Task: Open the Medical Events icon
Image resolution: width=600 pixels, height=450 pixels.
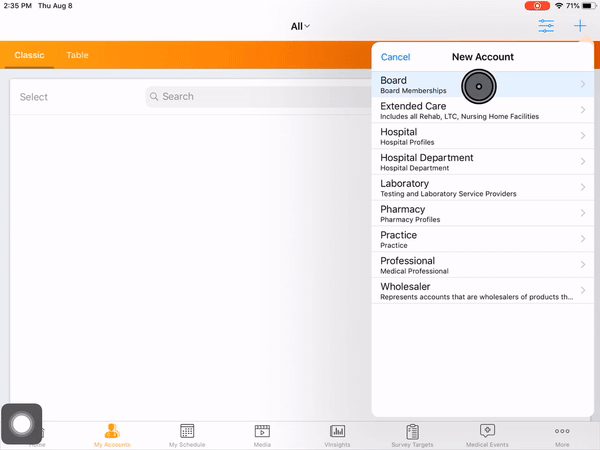Action: (x=487, y=433)
